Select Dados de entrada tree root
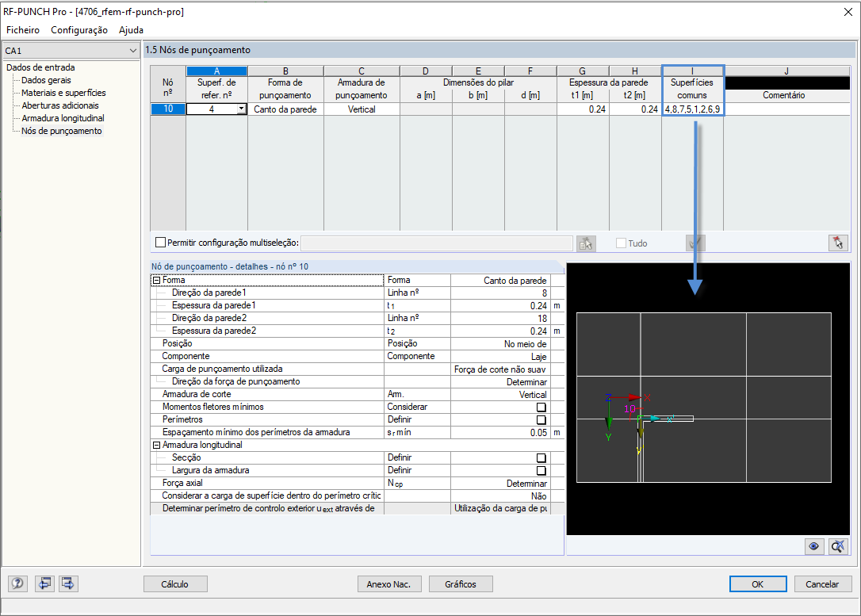This screenshot has width=861, height=616. point(40,67)
